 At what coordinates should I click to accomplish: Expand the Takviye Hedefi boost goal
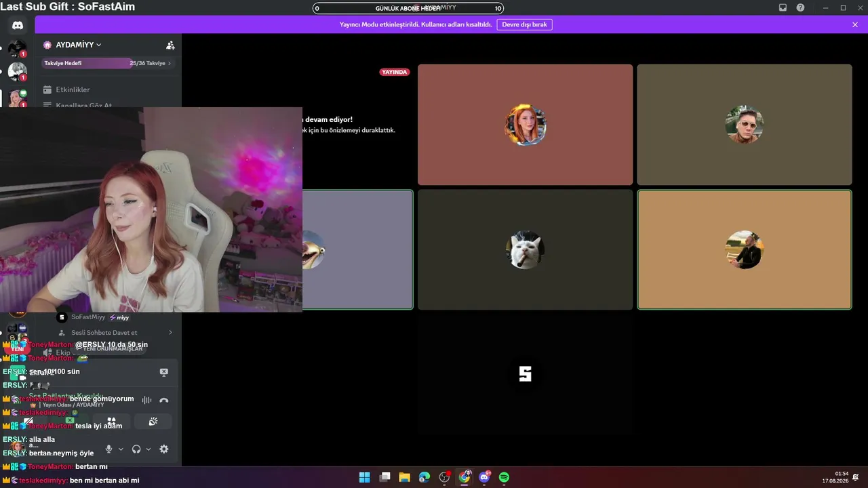169,63
